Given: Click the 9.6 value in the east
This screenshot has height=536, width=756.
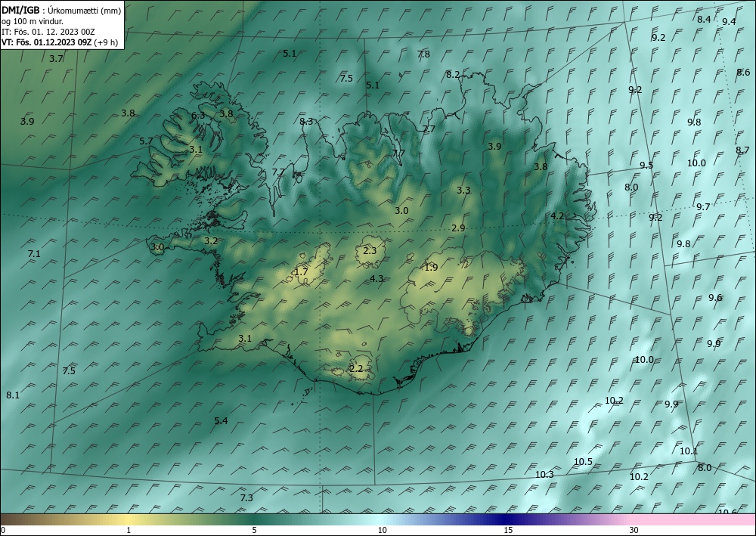Looking at the screenshot, I should [x=715, y=297].
